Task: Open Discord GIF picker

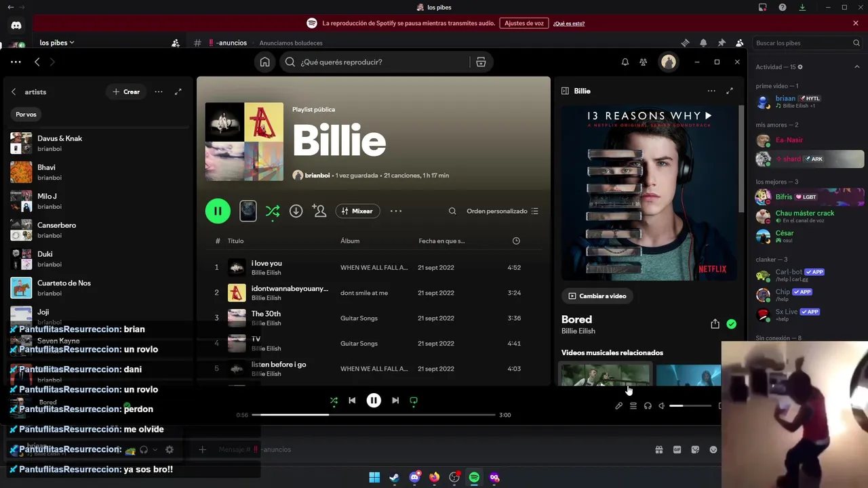Action: pos(677,449)
